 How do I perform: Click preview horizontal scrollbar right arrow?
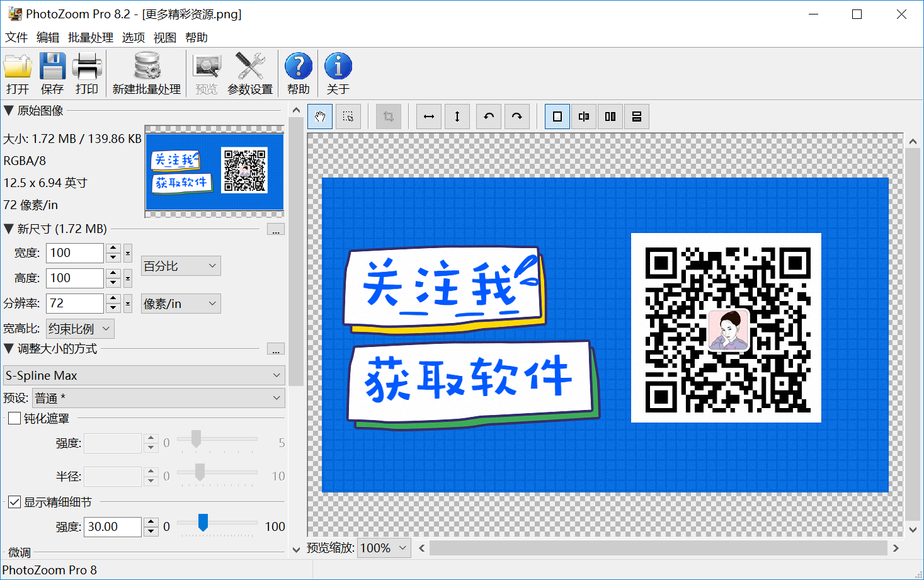click(896, 549)
